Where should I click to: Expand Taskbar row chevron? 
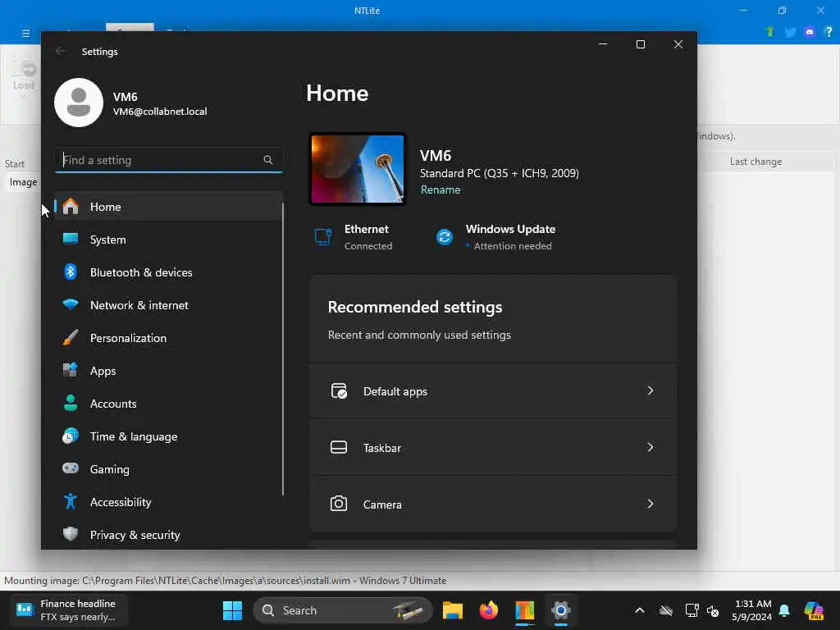650,447
